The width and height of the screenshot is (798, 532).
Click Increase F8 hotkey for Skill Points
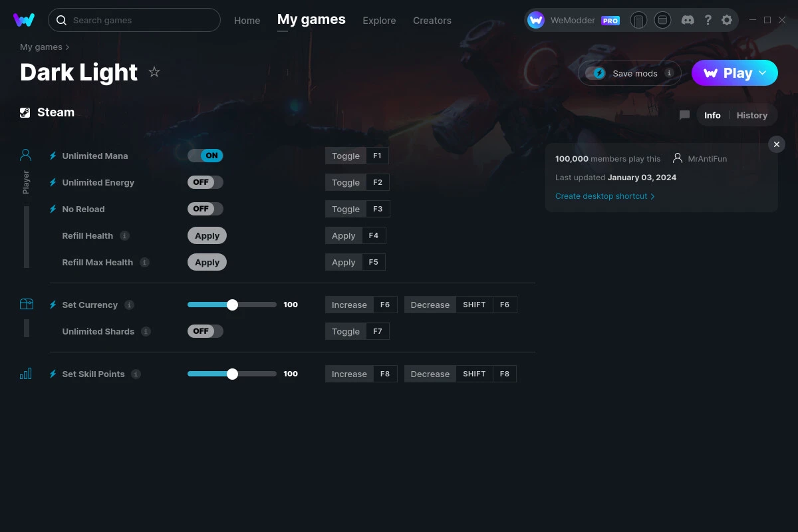[361, 374]
